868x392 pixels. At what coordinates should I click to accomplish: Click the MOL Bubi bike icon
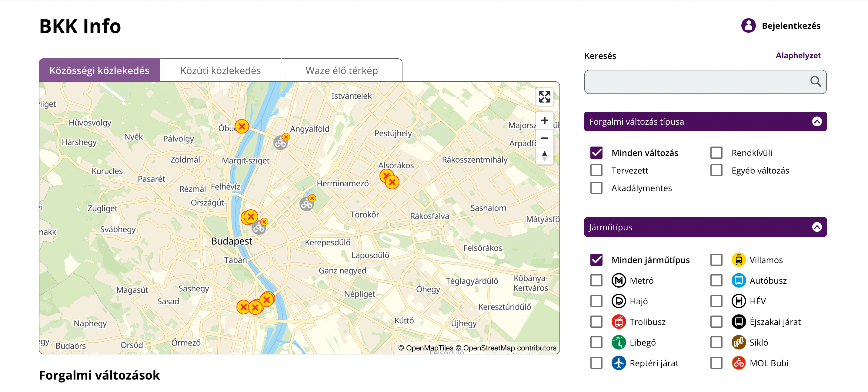click(x=738, y=363)
